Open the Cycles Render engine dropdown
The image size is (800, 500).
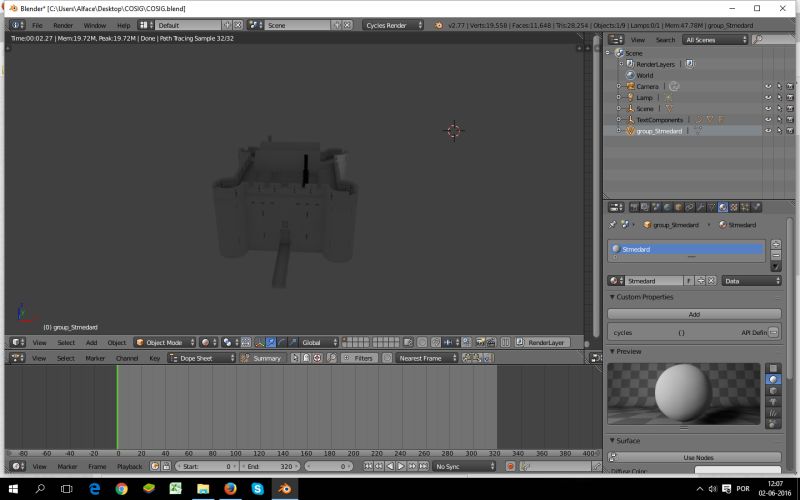393,25
